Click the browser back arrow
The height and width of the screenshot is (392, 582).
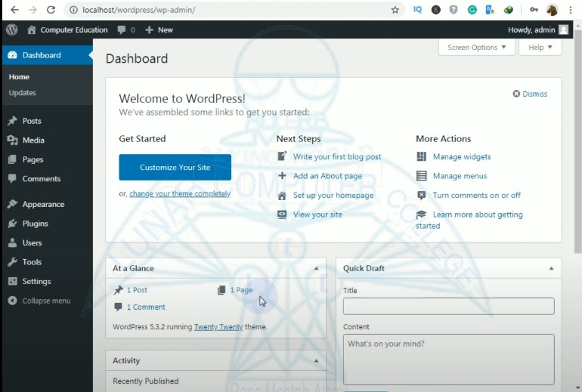click(14, 10)
